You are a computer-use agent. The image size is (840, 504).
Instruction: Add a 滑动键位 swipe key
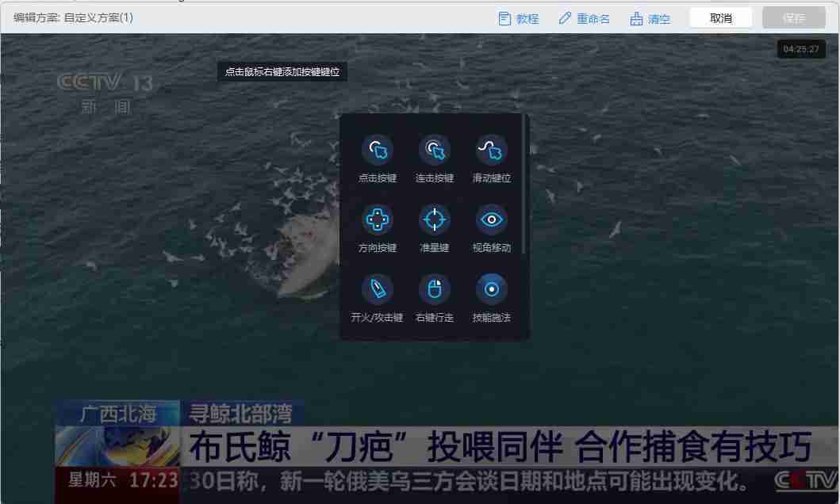491,150
